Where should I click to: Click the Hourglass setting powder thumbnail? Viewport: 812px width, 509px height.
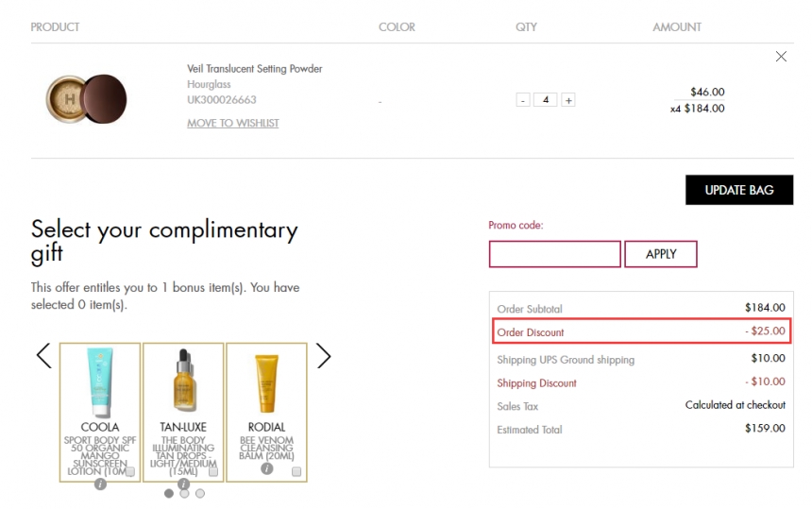(86, 96)
